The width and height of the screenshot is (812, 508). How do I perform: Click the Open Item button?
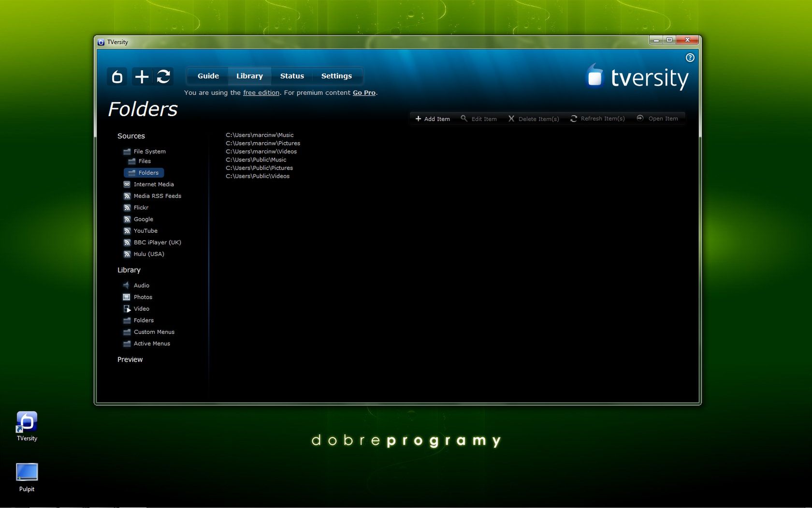click(x=657, y=119)
